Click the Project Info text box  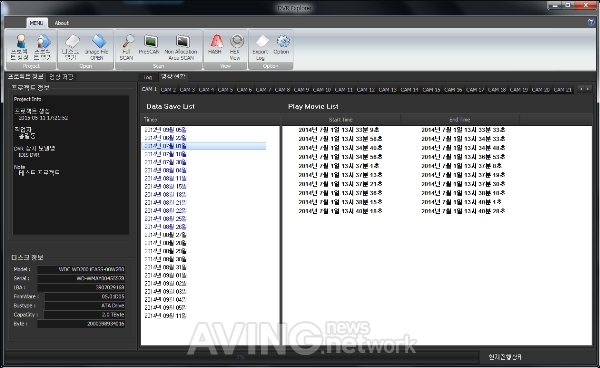[x=71, y=164]
